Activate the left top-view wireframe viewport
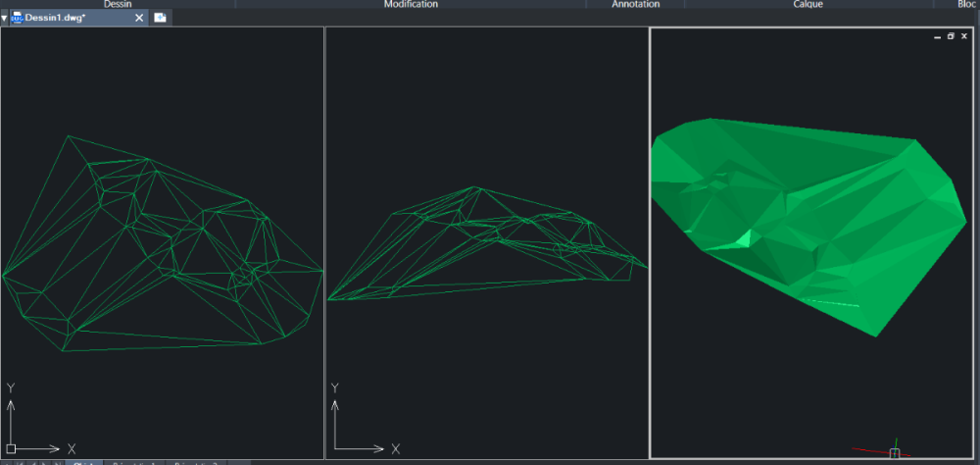 [162, 243]
